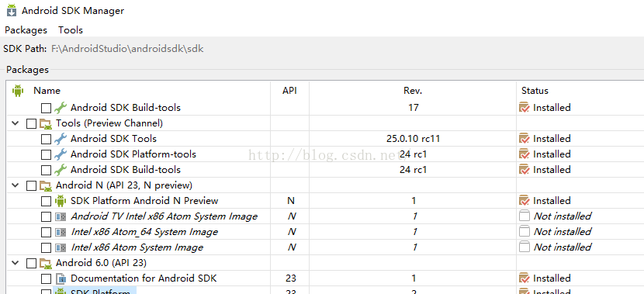Select the Android SDK Tools row name
Image resolution: width=644 pixels, height=294 pixels.
pyautogui.click(x=113, y=139)
